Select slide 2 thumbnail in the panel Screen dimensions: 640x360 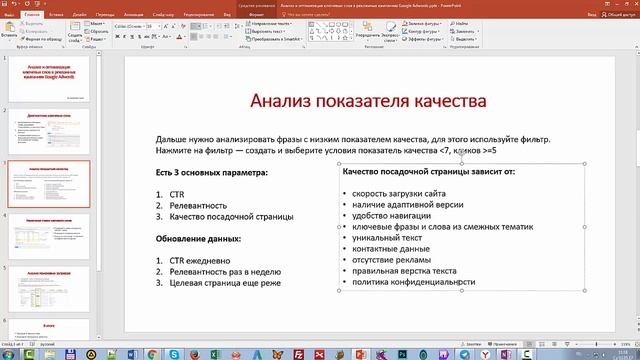click(x=49, y=131)
